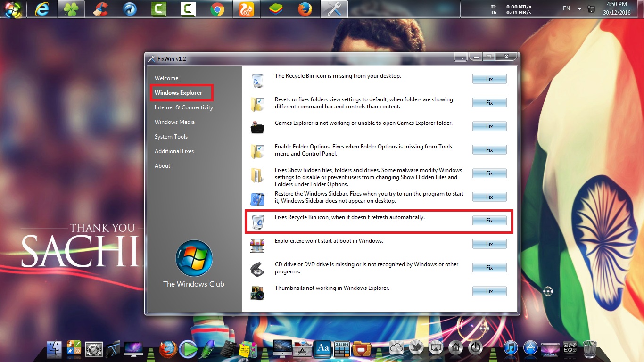
Task: Click the Explorer.exe boot issue icon
Action: (257, 245)
